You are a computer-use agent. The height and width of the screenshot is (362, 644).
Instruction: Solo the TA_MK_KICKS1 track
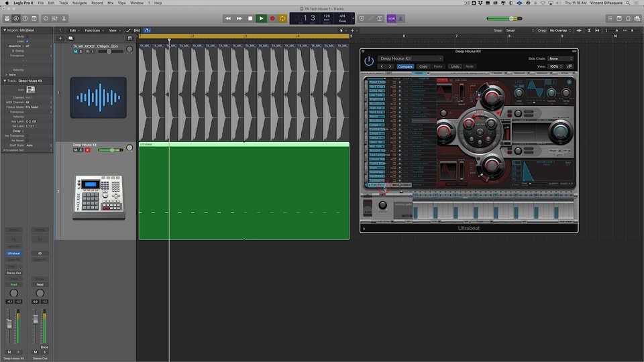[x=81, y=52]
